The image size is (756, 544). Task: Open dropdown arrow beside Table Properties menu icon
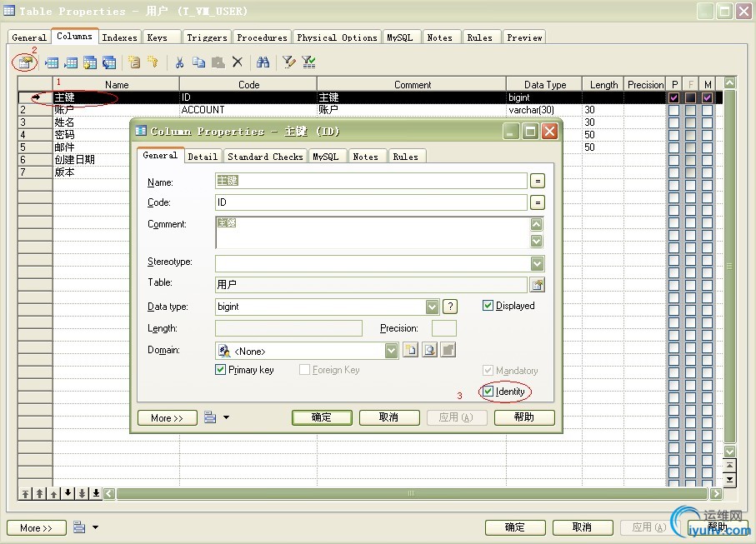pyautogui.click(x=96, y=527)
